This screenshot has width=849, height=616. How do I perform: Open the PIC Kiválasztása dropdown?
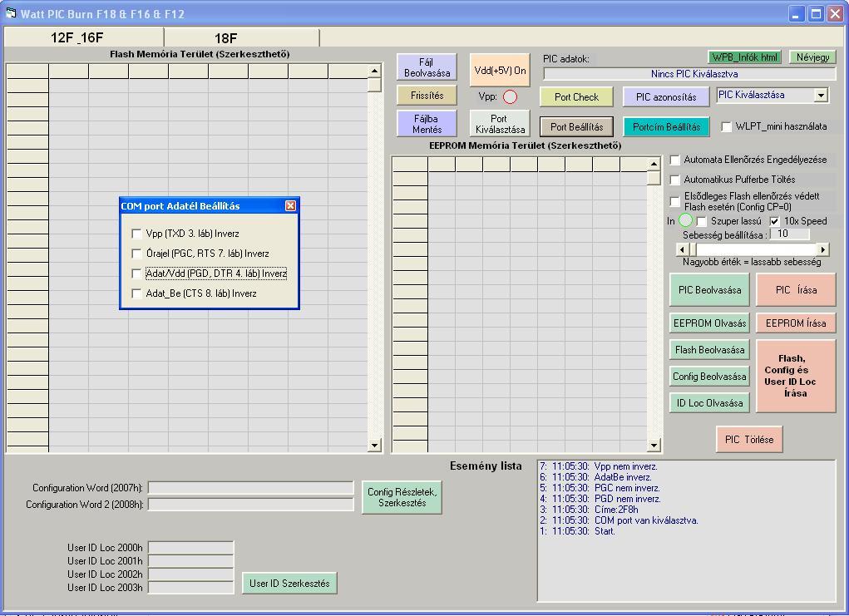tap(821, 96)
